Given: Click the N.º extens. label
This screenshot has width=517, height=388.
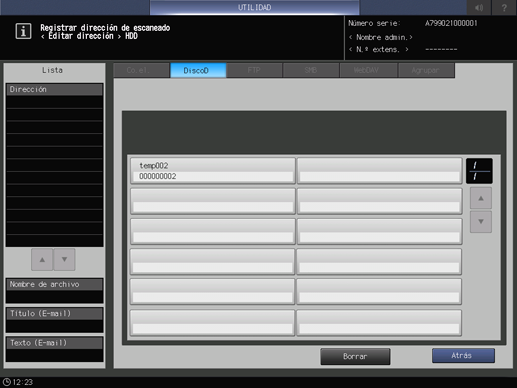Looking at the screenshot, I should 379,50.
